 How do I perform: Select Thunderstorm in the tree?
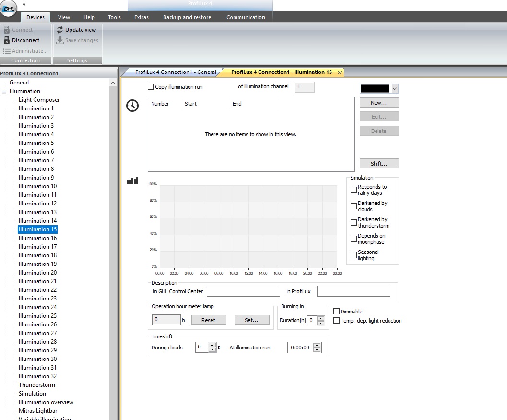37,385
